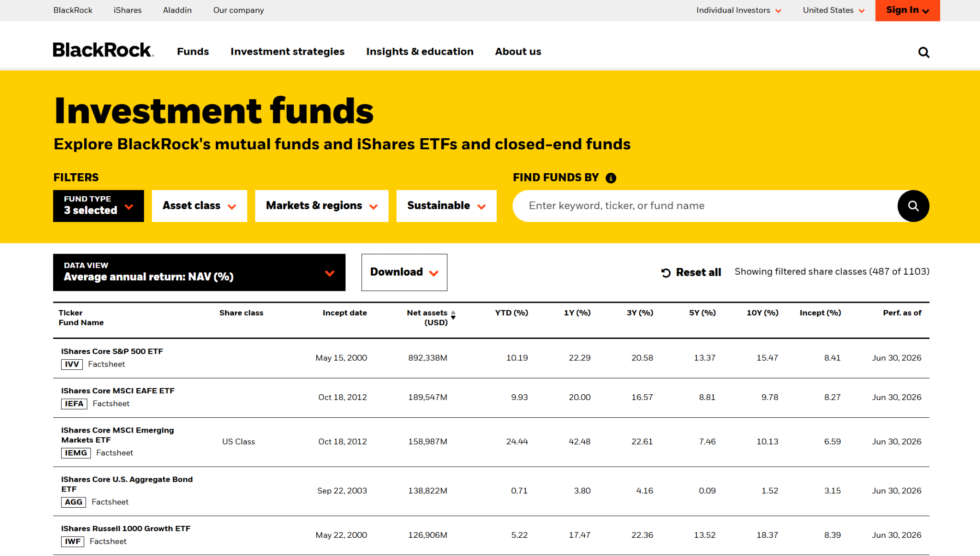Open the Markets & regions filter
The width and height of the screenshot is (980, 556).
coord(322,206)
